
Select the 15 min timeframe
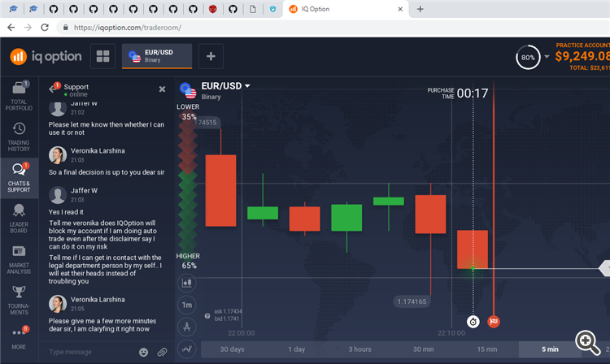[487, 349]
